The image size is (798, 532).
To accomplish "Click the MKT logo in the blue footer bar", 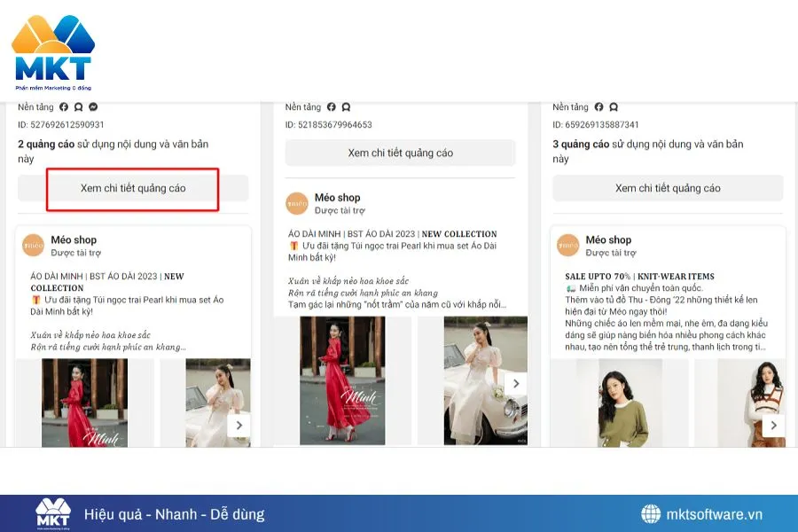I will click(51, 512).
